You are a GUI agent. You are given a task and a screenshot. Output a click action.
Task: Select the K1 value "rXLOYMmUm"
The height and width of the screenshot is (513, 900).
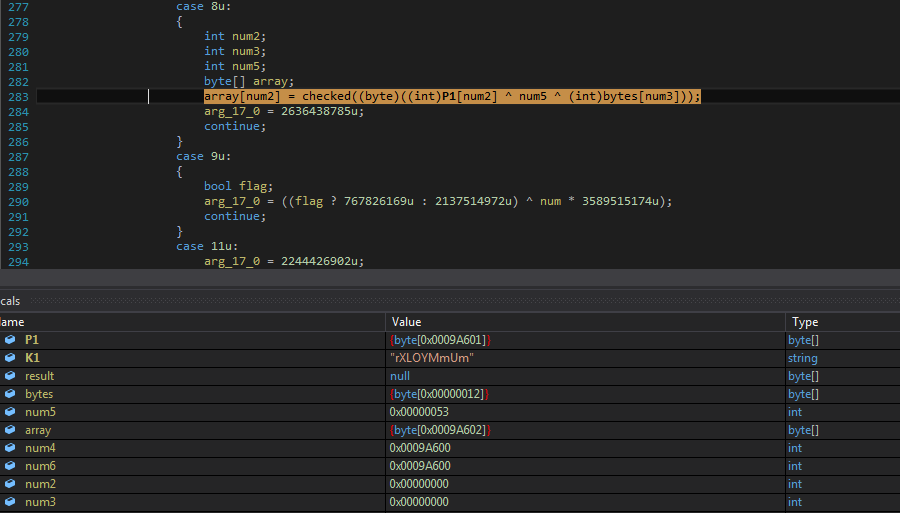coord(431,358)
